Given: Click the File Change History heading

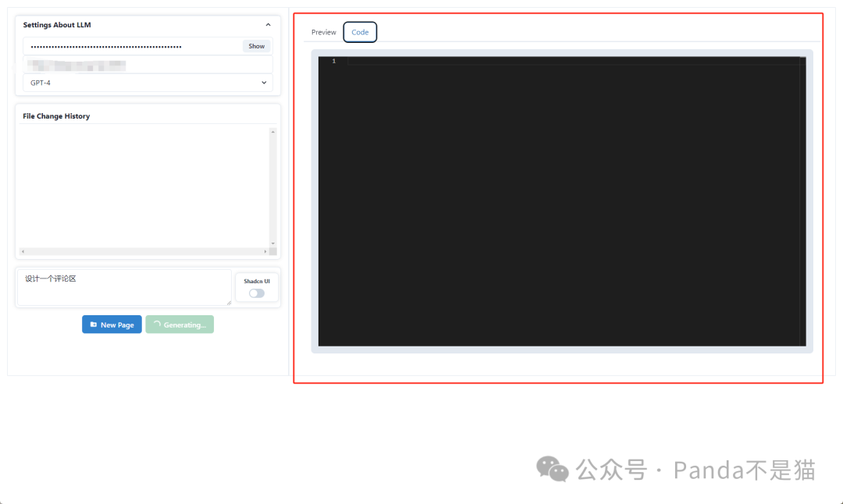Looking at the screenshot, I should pyautogui.click(x=56, y=116).
